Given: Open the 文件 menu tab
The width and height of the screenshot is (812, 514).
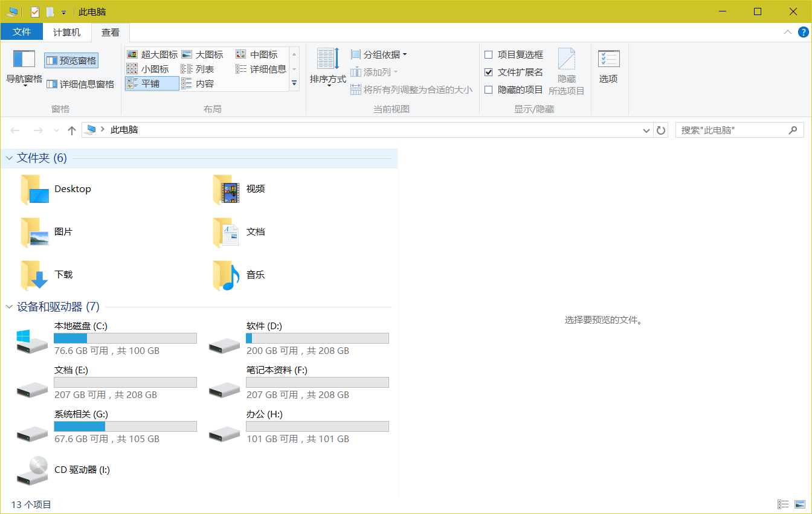Looking at the screenshot, I should pos(22,32).
